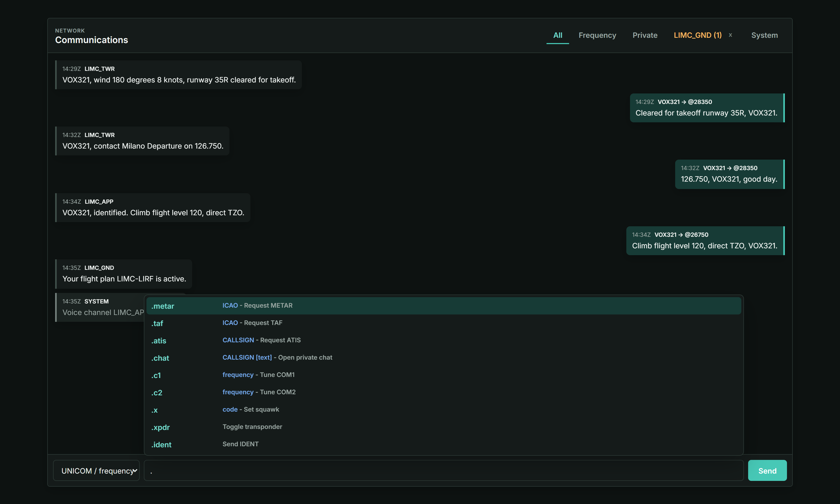Choose the .ident Send IDENT command
The width and height of the screenshot is (840, 504).
coord(443,444)
